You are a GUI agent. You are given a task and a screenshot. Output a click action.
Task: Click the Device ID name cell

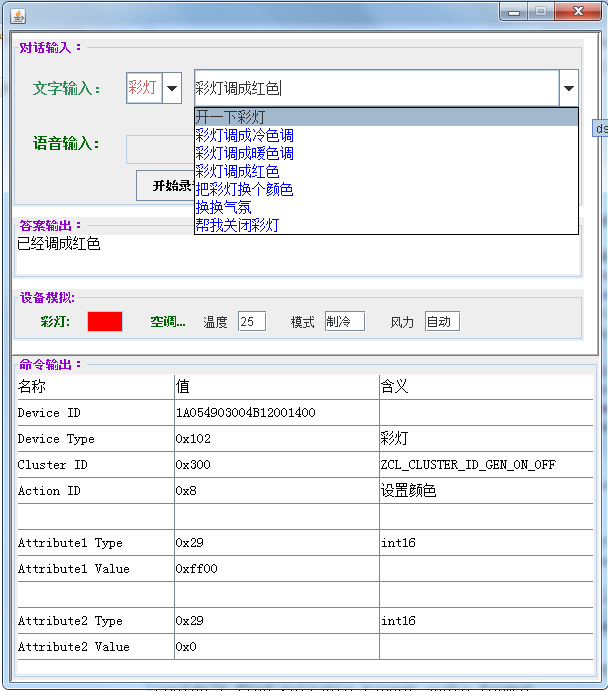[96, 412]
